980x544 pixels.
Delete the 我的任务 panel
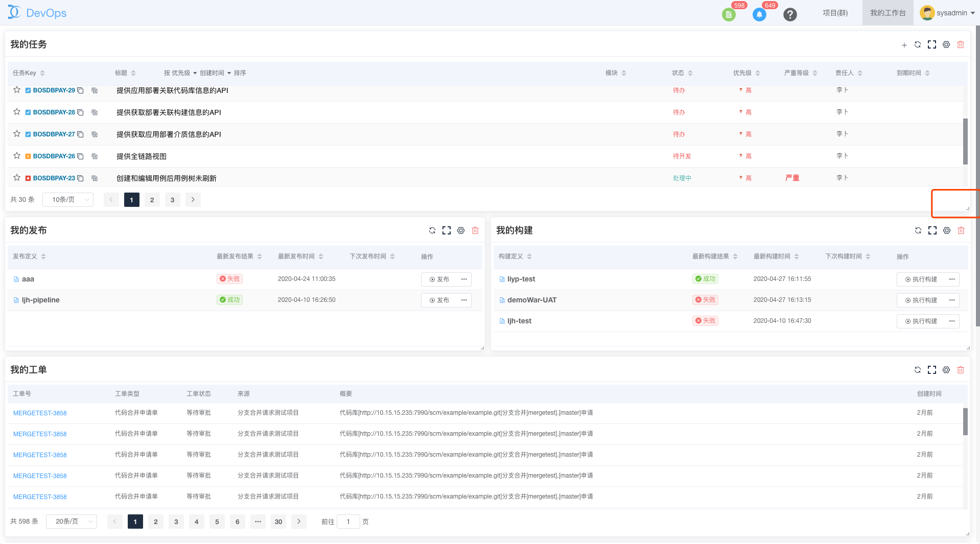(x=961, y=44)
